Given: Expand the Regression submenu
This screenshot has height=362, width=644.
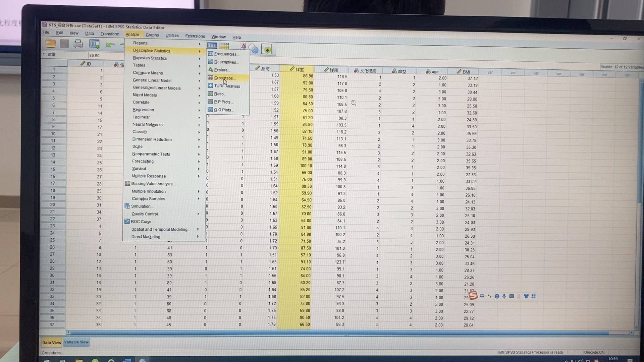Looking at the screenshot, I should point(143,110).
